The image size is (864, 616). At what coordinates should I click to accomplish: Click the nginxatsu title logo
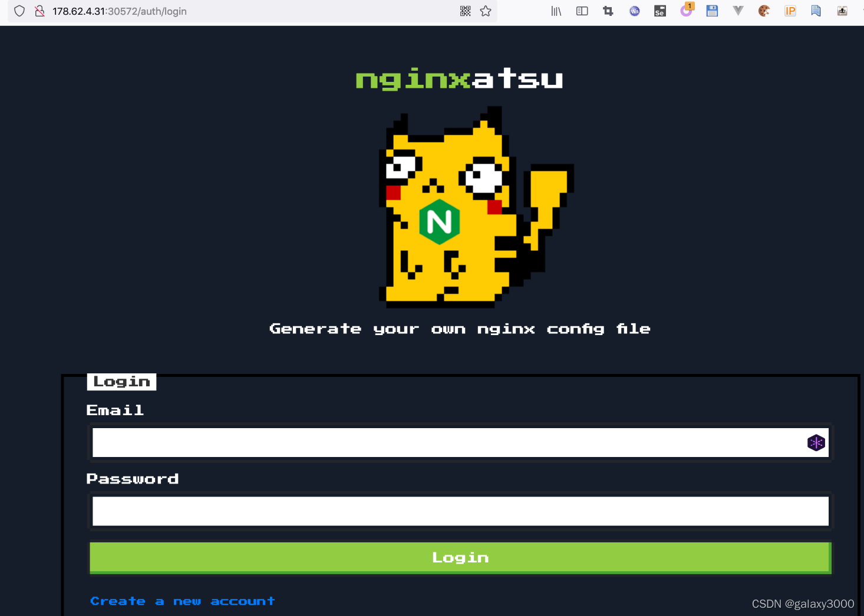(x=459, y=79)
